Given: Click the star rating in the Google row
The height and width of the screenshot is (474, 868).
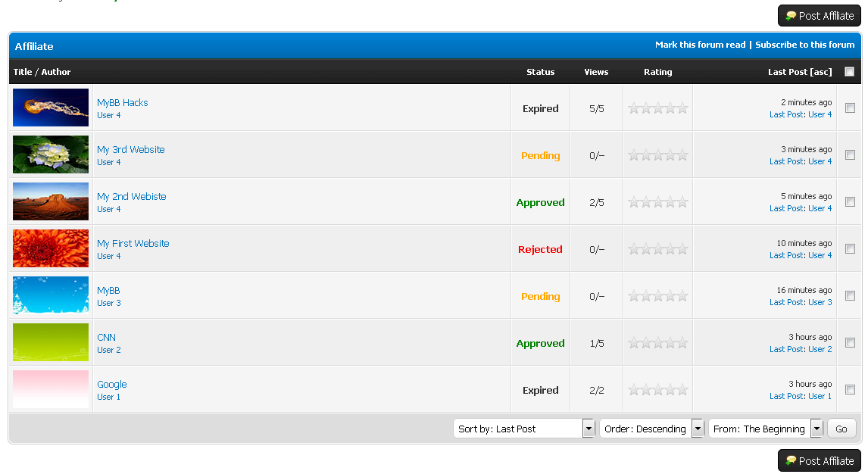Looking at the screenshot, I should click(x=658, y=390).
